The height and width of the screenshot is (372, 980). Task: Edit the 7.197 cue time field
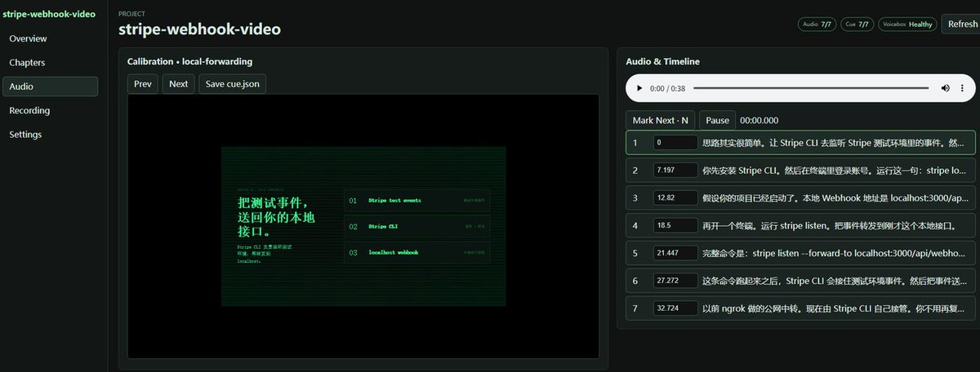[676, 170]
